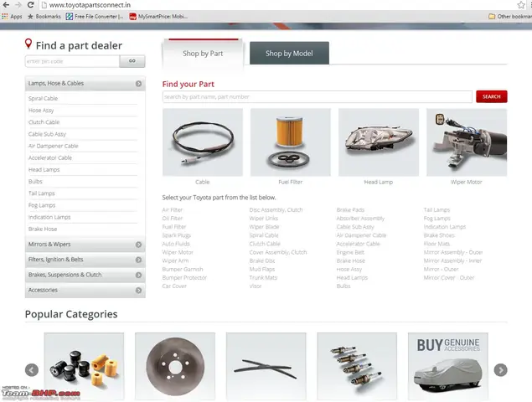The height and width of the screenshot is (402, 532).
Task: Click the GO button for pin code
Action: pos(132,61)
